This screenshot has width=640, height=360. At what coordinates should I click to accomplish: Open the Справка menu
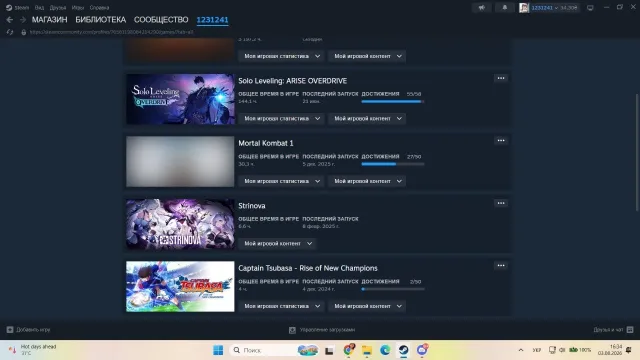(x=99, y=7)
